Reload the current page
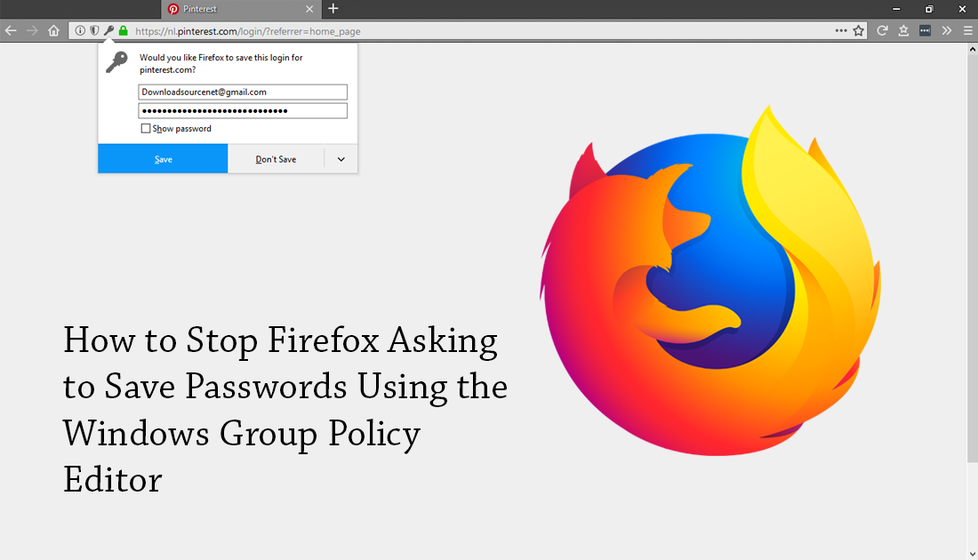 (x=882, y=30)
